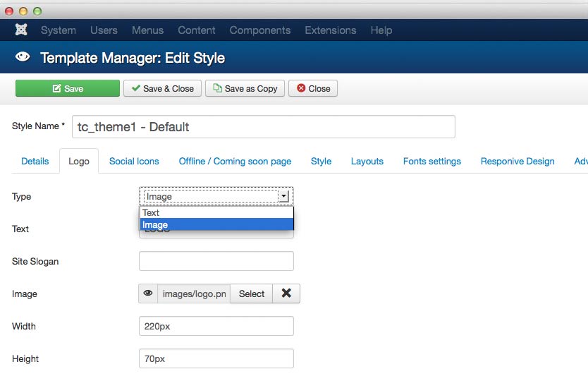Choose Text option in Type dropdown
Viewport: 588px width, 381px height.
click(216, 212)
